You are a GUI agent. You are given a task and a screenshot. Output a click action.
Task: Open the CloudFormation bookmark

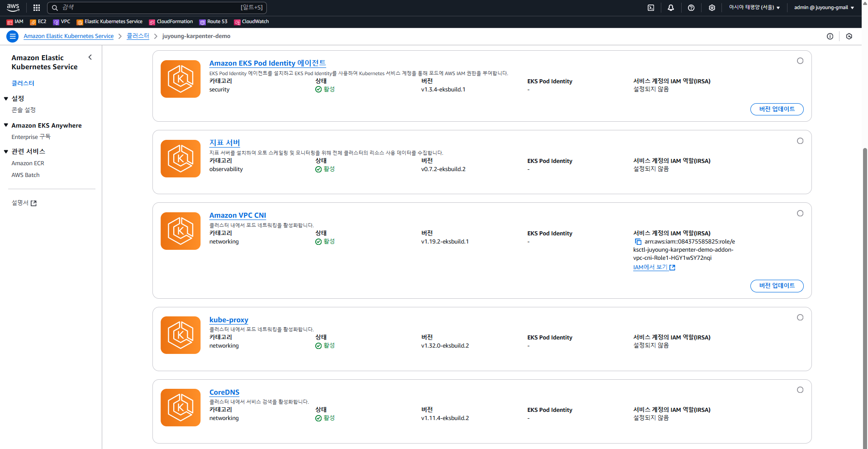pyautogui.click(x=171, y=22)
